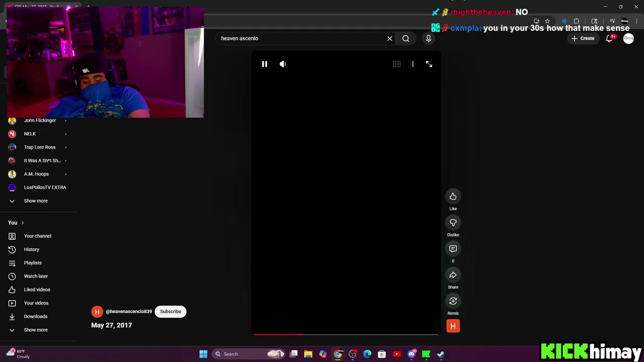
Task: Open Liked videos in the sidebar
Action: 38,290
